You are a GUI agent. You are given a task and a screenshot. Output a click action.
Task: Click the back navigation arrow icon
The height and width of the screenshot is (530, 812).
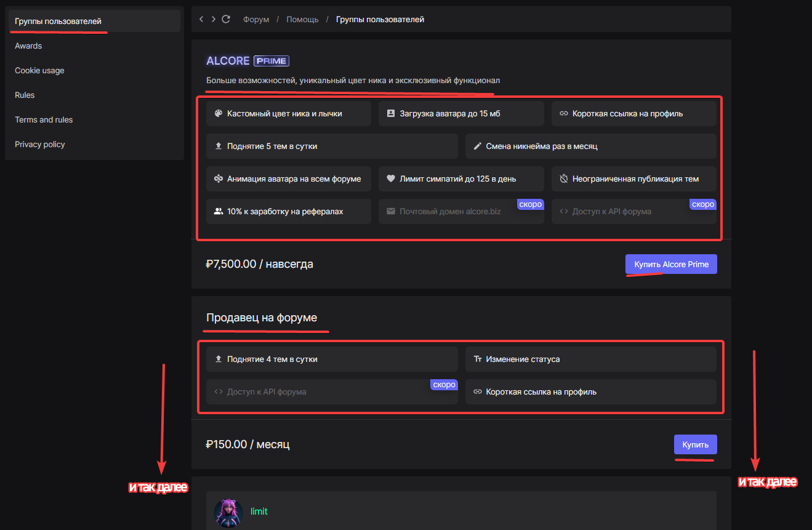(201, 19)
